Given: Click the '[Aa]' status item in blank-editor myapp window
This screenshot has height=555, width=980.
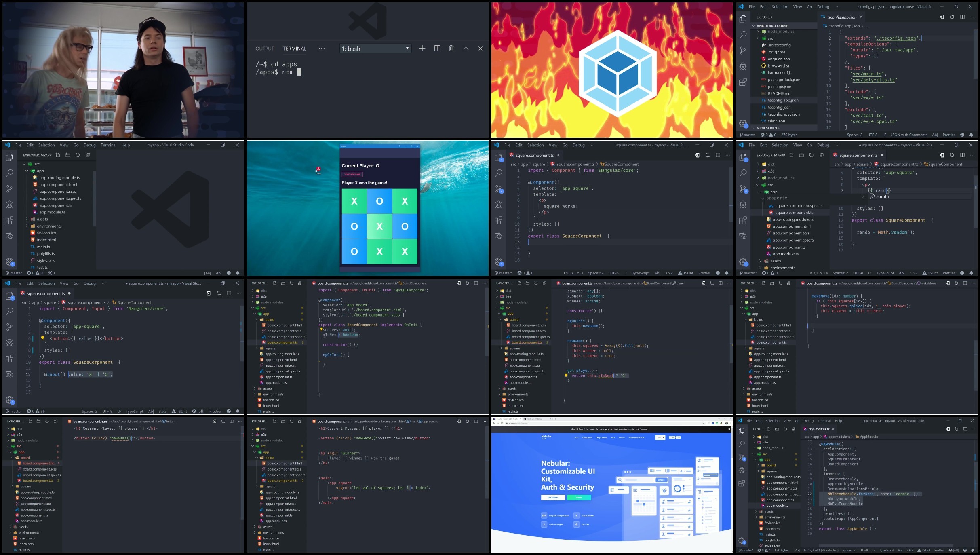Looking at the screenshot, I should pos(207,273).
